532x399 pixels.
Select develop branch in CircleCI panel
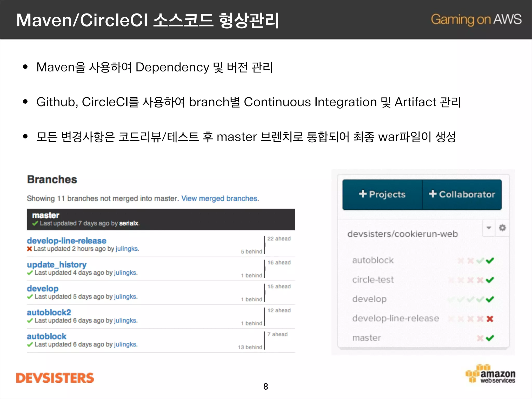(x=369, y=299)
